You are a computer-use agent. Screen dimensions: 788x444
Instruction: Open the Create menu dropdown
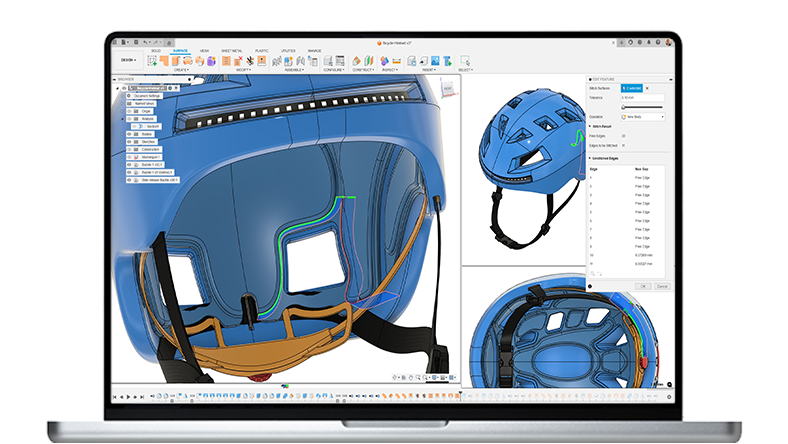[181, 70]
